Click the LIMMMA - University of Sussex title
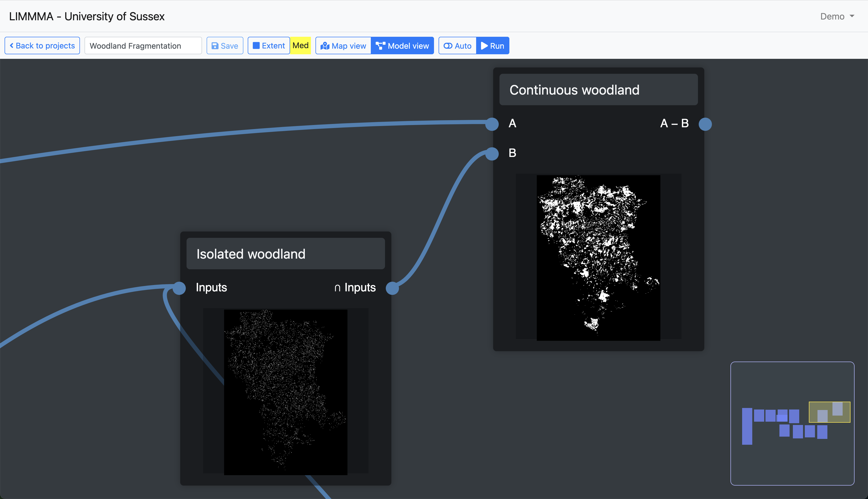Viewport: 868px width, 499px height. click(x=87, y=16)
